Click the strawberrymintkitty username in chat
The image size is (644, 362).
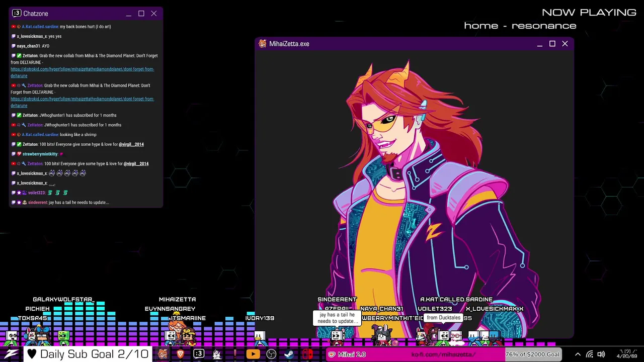pyautogui.click(x=40, y=154)
